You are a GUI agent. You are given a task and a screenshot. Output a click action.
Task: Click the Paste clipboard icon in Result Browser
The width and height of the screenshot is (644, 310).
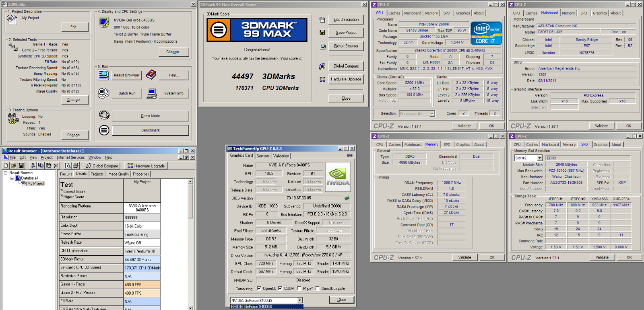coord(48,165)
